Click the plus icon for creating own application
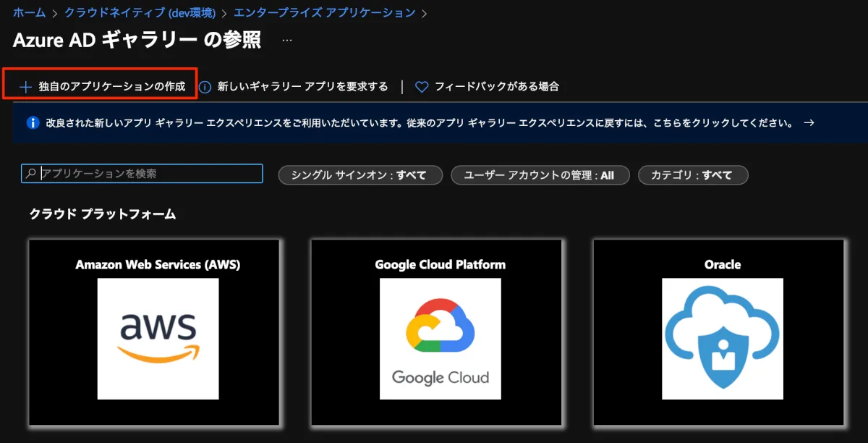 pos(25,87)
